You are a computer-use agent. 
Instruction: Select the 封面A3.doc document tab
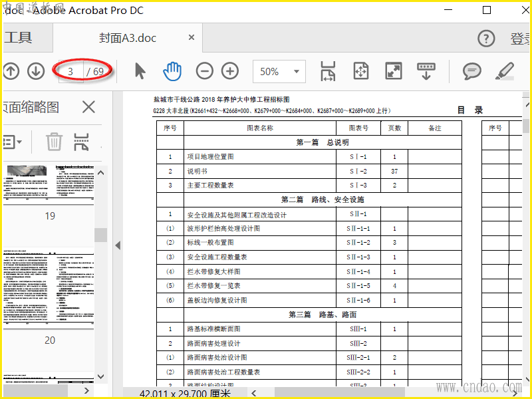tap(128, 38)
